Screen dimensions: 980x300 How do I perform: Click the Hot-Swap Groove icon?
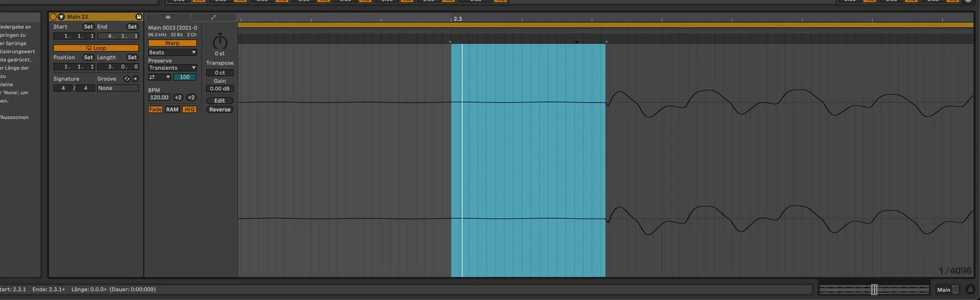click(127, 79)
